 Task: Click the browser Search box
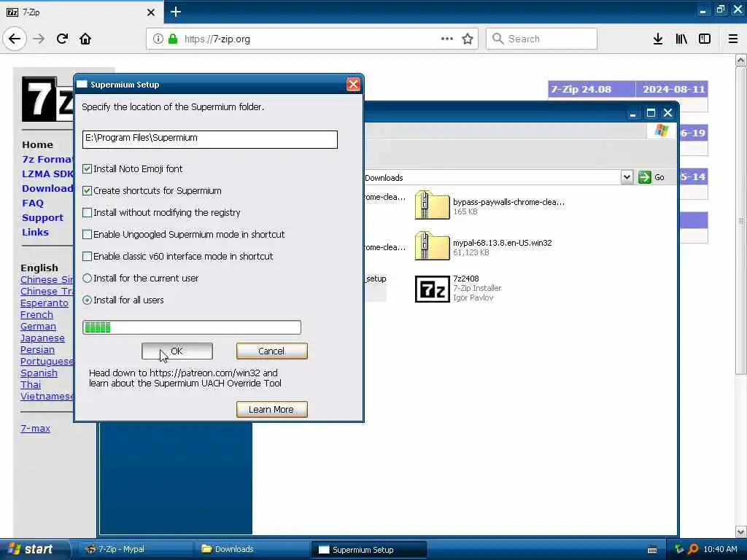541,39
